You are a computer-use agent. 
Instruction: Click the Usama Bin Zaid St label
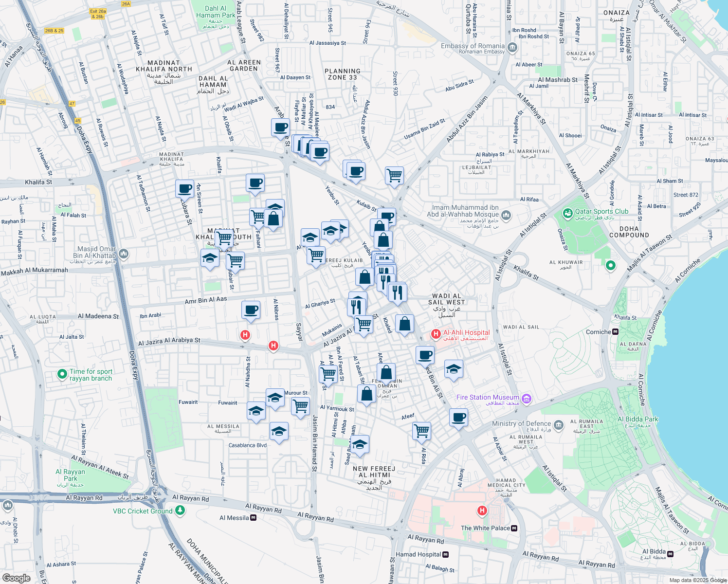click(x=424, y=129)
